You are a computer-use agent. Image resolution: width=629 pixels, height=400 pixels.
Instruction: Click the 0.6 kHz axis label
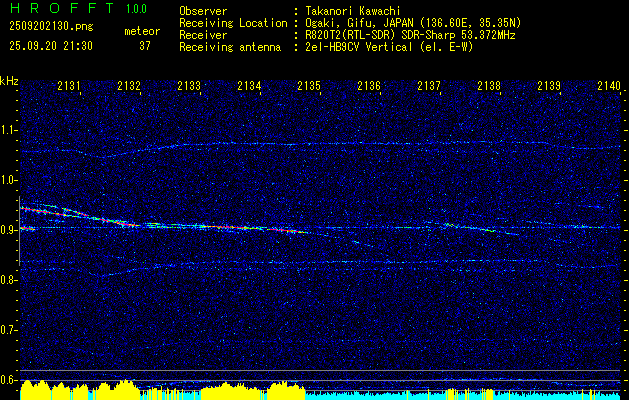(x=9, y=380)
